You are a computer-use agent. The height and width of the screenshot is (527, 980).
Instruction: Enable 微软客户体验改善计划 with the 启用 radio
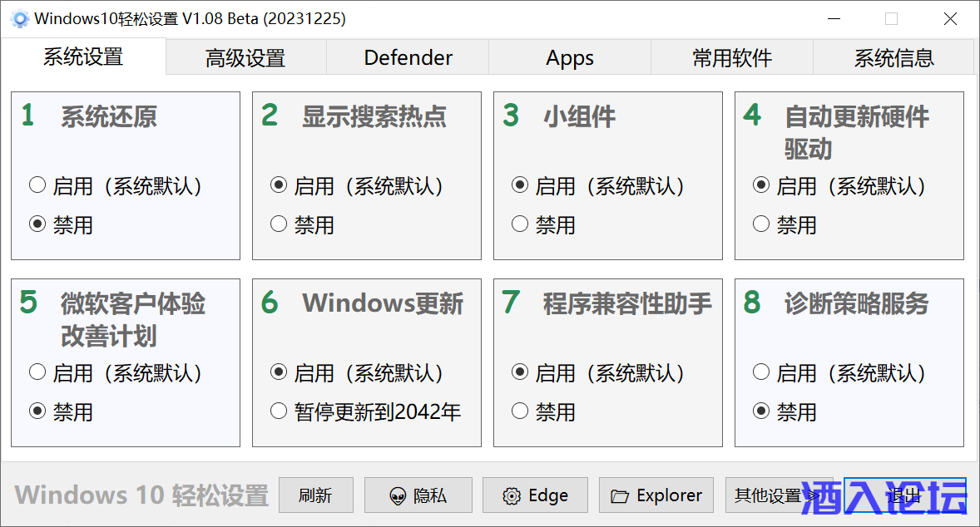click(37, 372)
